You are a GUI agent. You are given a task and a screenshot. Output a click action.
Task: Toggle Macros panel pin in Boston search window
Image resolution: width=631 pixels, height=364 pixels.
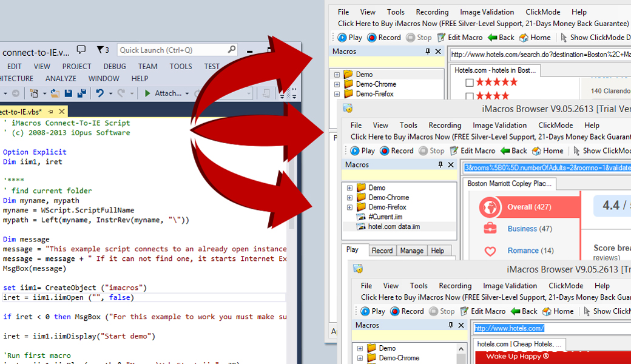(x=427, y=52)
